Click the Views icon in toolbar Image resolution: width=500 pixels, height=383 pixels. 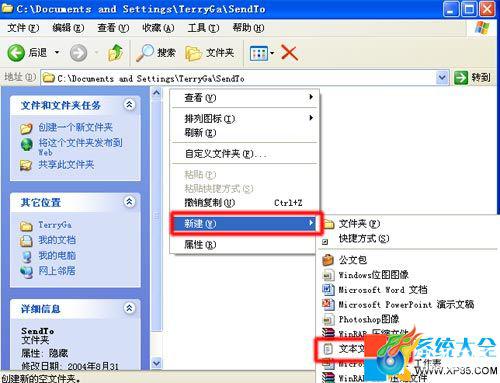coord(259,53)
